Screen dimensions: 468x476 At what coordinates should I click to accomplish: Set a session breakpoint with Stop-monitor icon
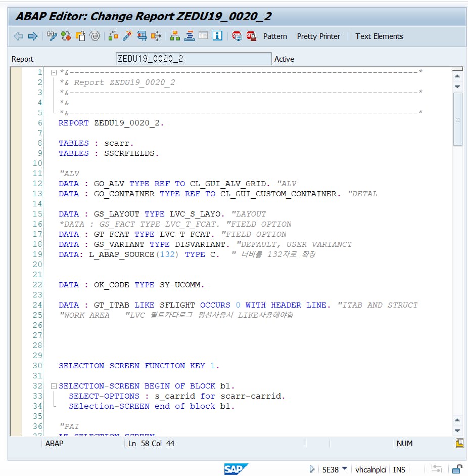pyautogui.click(x=237, y=36)
